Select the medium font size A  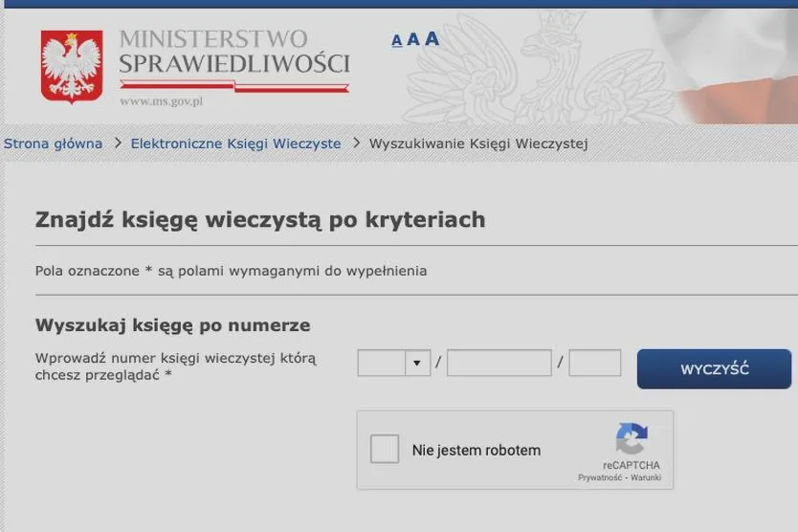(413, 39)
